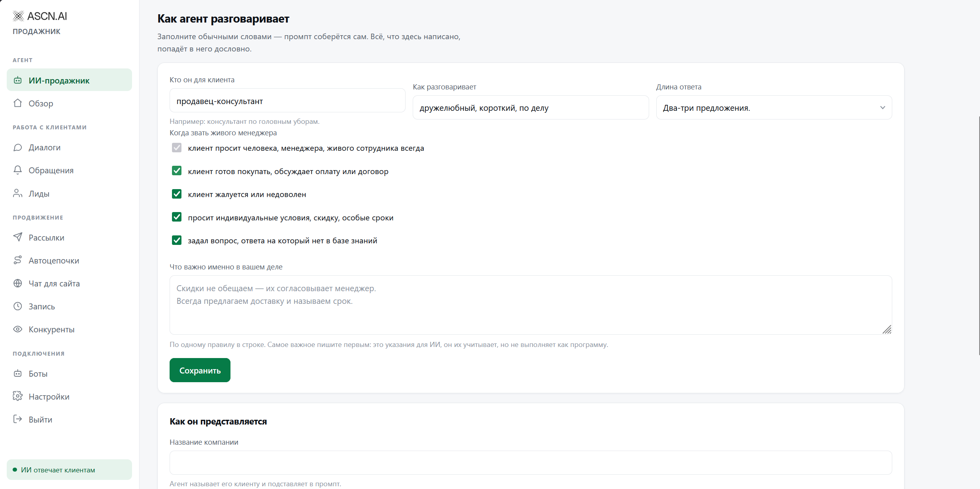Click the gear icon for Настройки

coord(18,396)
